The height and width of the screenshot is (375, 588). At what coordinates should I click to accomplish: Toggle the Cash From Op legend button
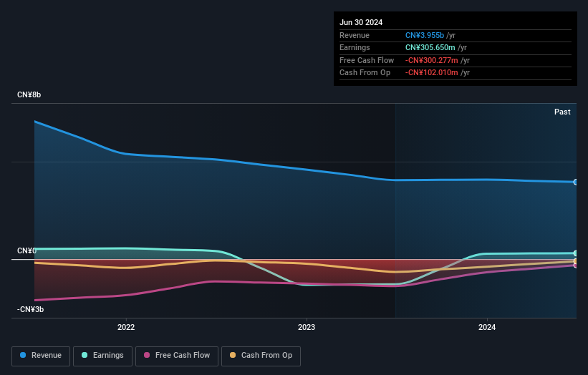261,356
